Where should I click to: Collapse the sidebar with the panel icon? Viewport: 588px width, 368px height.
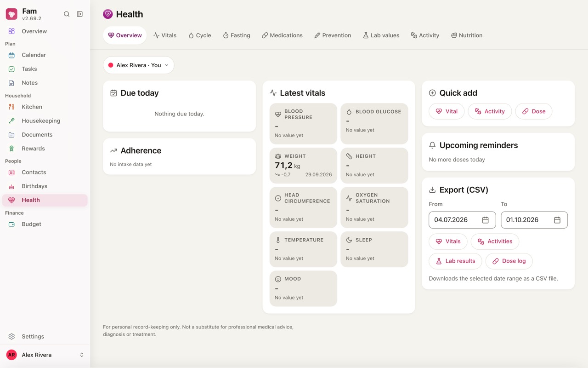80,14
